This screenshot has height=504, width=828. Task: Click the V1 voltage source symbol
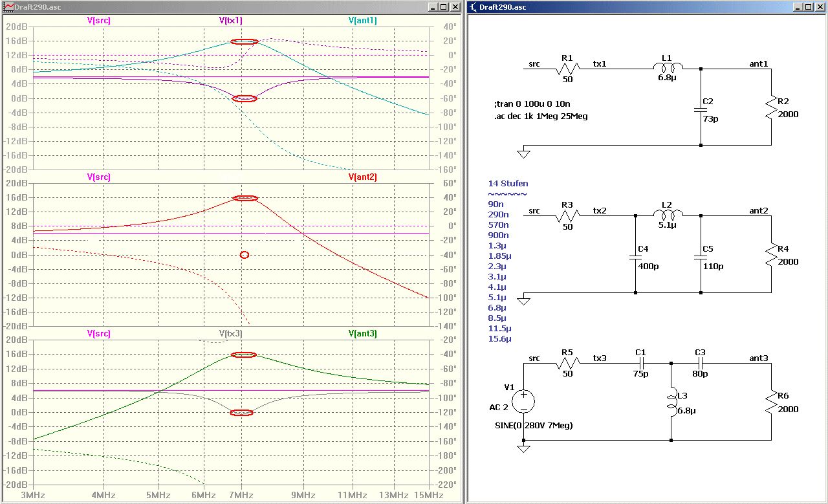click(523, 401)
